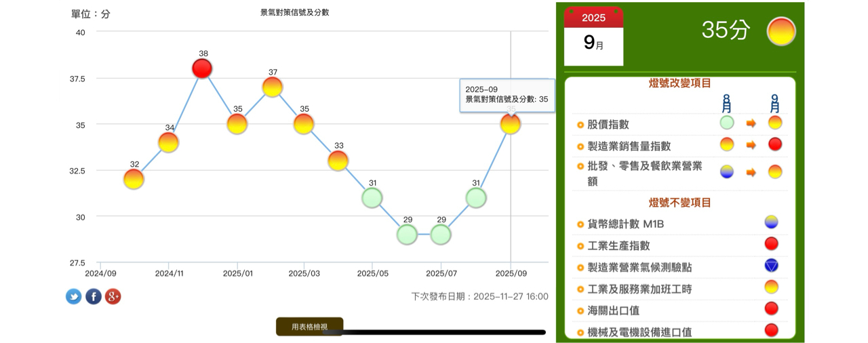Click the 2024/11 x-axis label
The height and width of the screenshot is (343, 868).
point(169,273)
